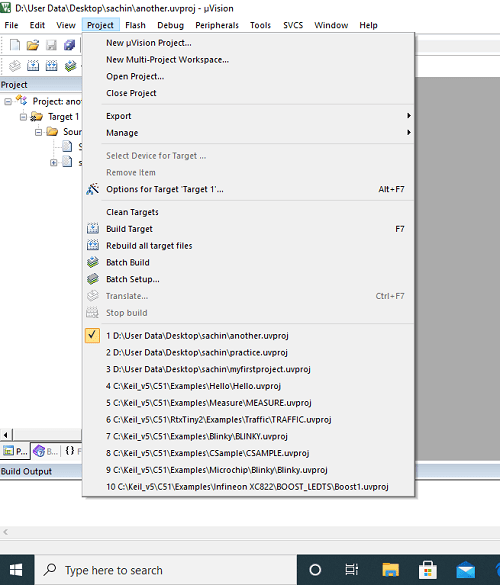
Task: Click the Save toolbar icon
Action: click(x=51, y=45)
